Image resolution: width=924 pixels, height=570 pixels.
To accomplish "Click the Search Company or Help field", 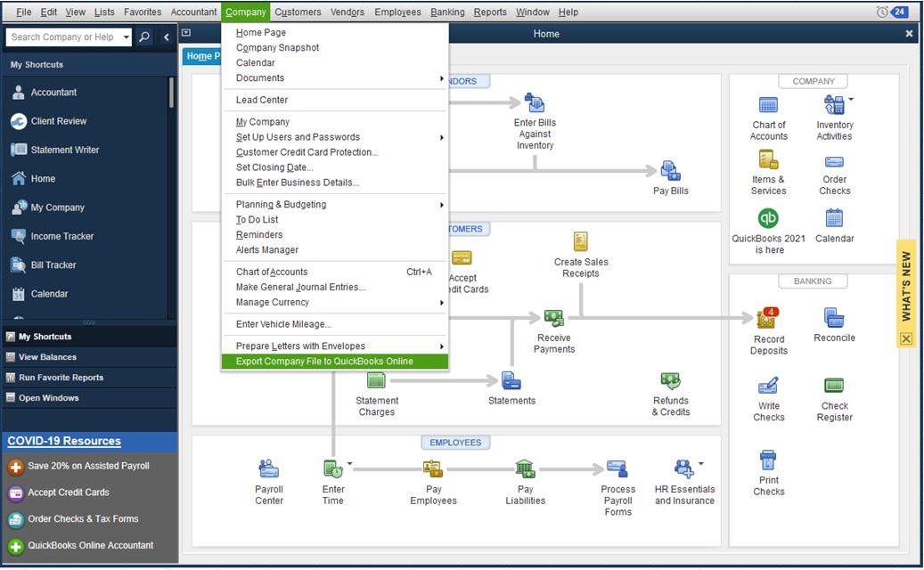I will [x=63, y=37].
